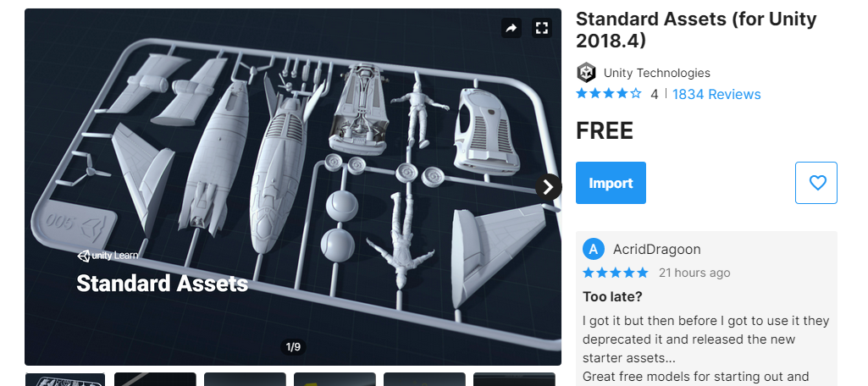
Task: Click the Unity Technologies publisher logo
Action: (x=586, y=73)
